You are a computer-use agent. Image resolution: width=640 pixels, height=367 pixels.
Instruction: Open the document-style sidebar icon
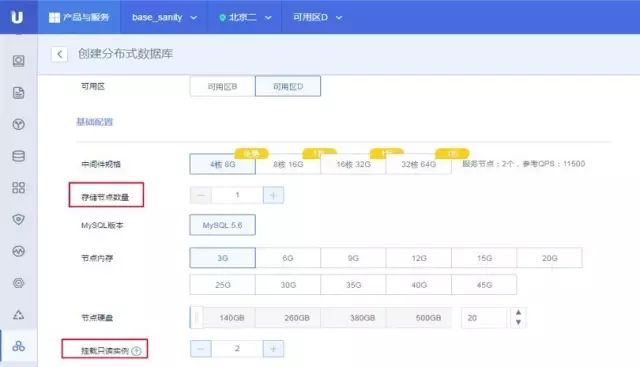click(x=18, y=93)
